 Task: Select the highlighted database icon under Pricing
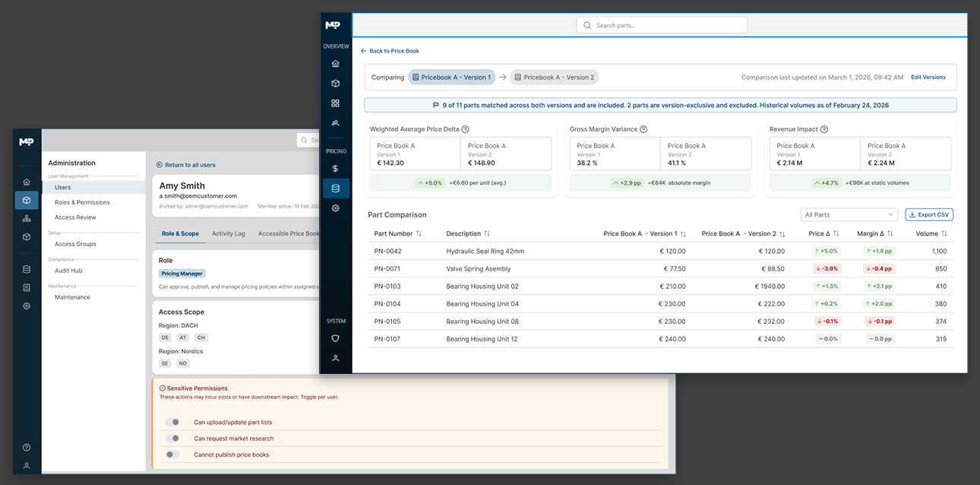tap(336, 188)
